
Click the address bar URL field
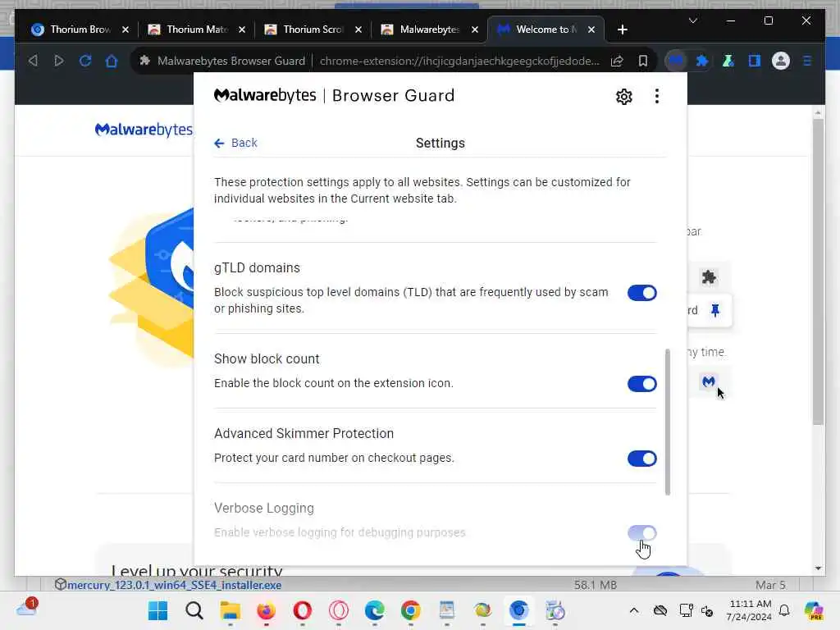[x=459, y=61]
